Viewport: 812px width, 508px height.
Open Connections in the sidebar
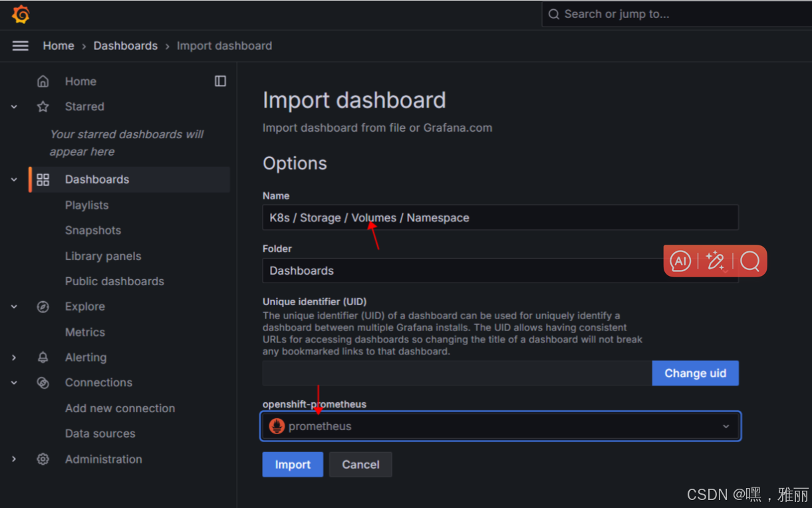click(x=98, y=382)
